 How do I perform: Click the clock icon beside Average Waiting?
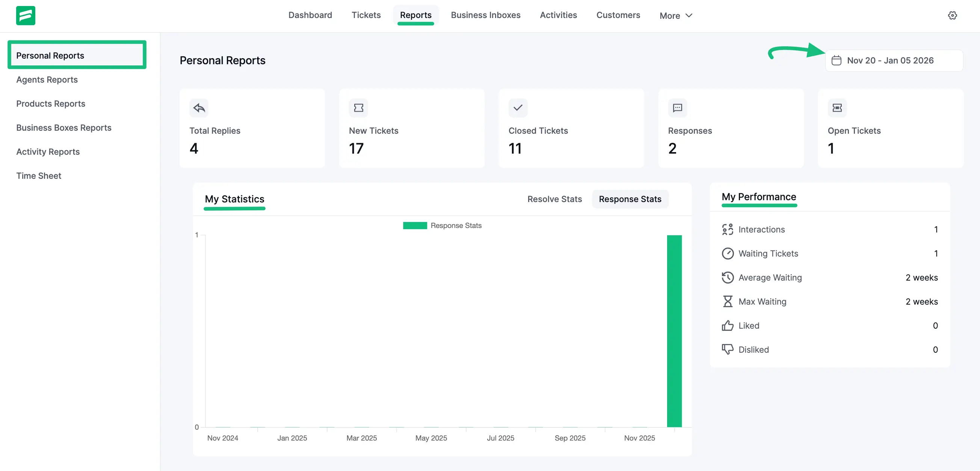tap(728, 277)
